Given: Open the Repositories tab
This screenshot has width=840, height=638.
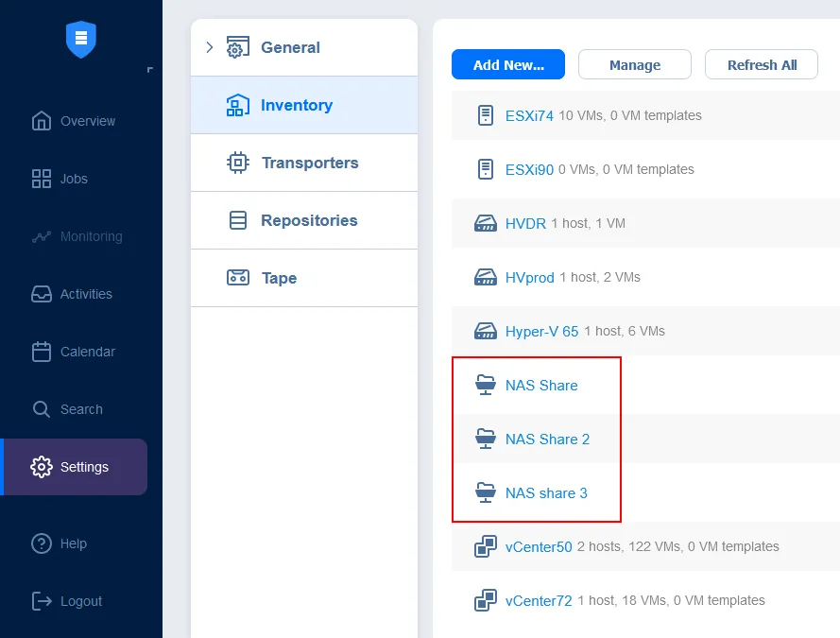Looking at the screenshot, I should coord(308,220).
